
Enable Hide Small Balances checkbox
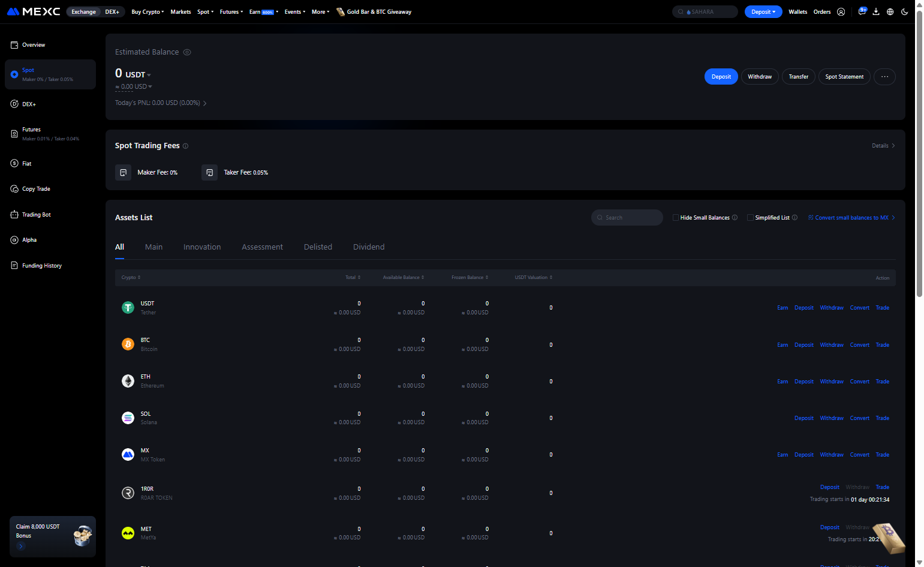click(x=676, y=218)
